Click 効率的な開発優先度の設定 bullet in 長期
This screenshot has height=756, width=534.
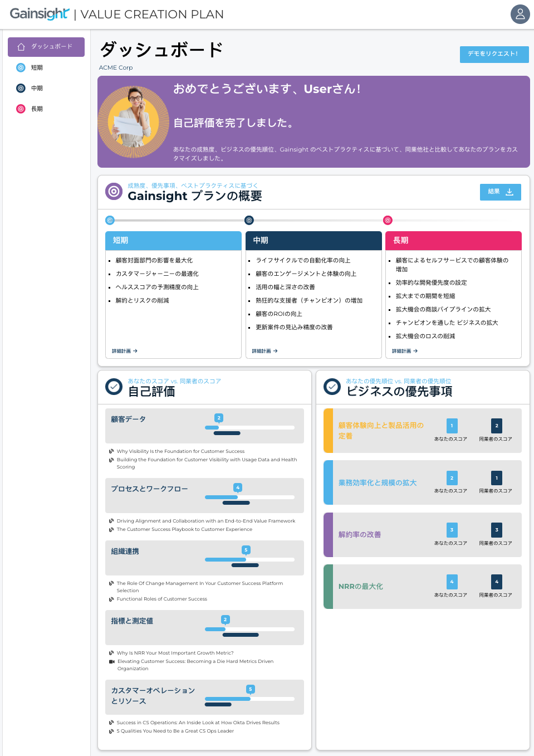click(432, 282)
